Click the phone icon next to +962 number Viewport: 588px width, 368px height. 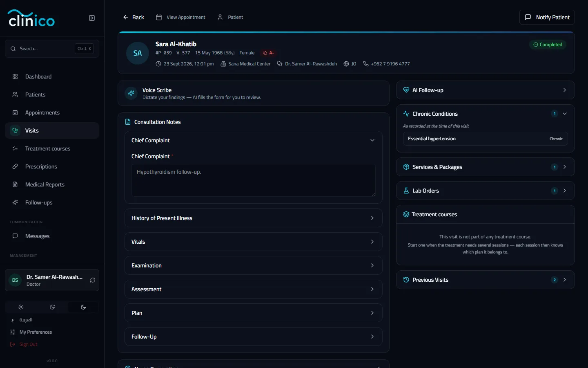coord(366,64)
